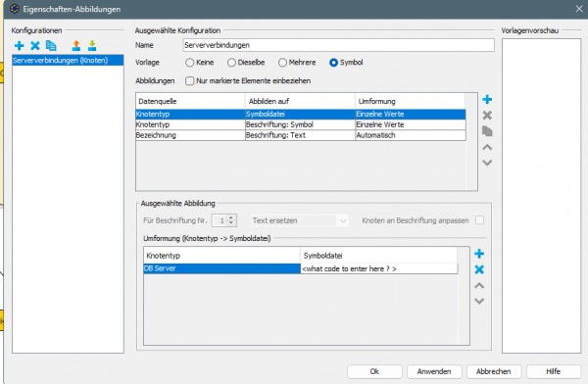The image size is (588, 384).
Task: Toggle Knoten an Beschriftung anpassen checkbox
Action: click(479, 220)
